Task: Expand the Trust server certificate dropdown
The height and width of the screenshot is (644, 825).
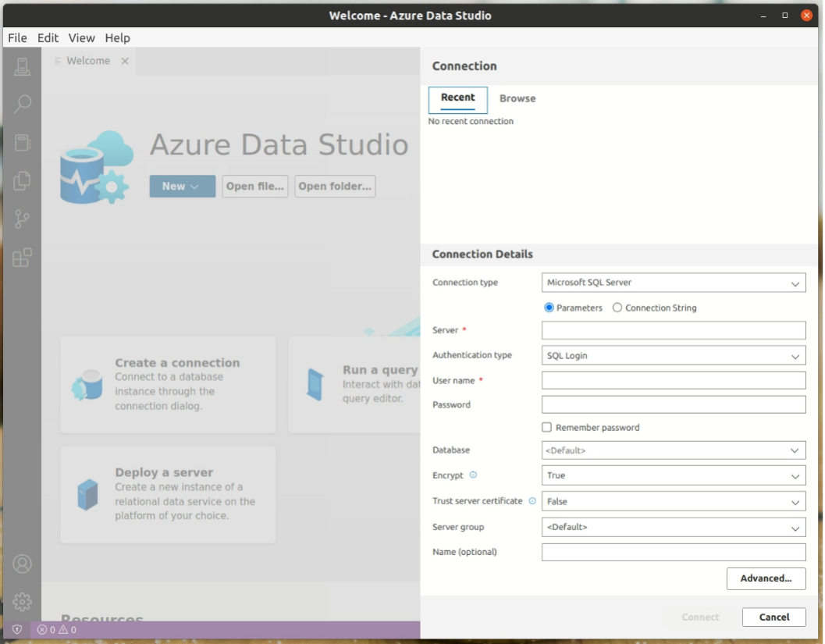Action: coord(673,502)
